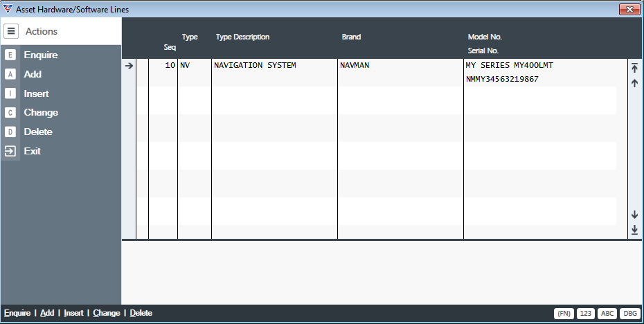
Task: Click the A key icon beside Add
Action: [10, 74]
